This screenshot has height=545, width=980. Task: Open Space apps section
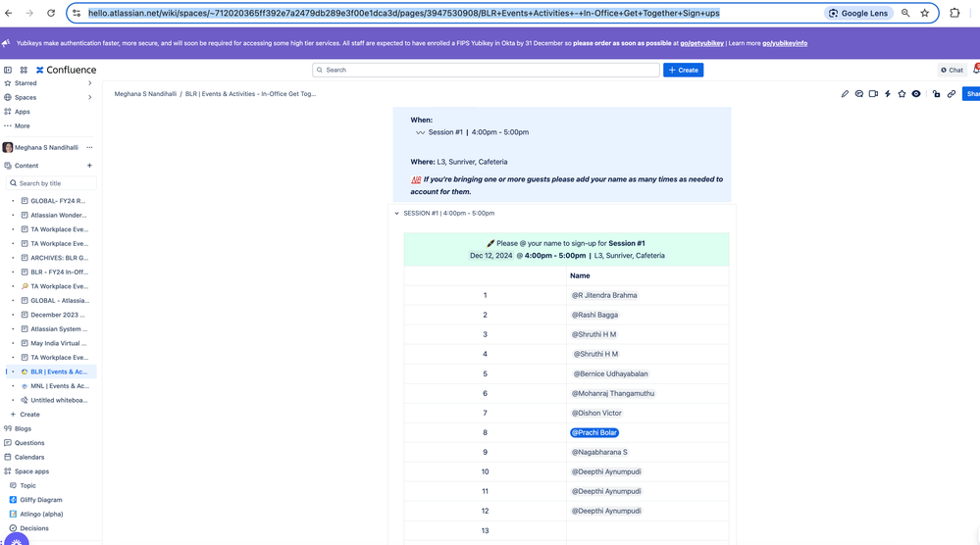[31, 471]
